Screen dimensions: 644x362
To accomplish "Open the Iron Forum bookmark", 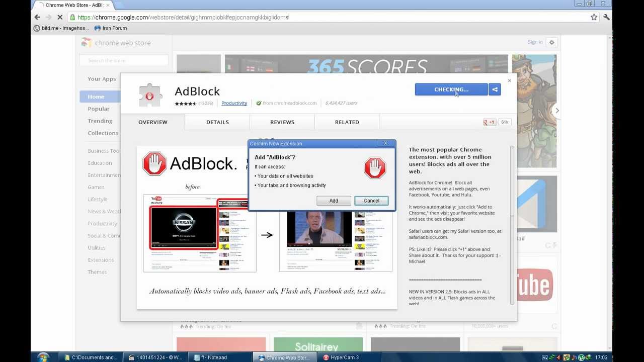I will pos(111,28).
